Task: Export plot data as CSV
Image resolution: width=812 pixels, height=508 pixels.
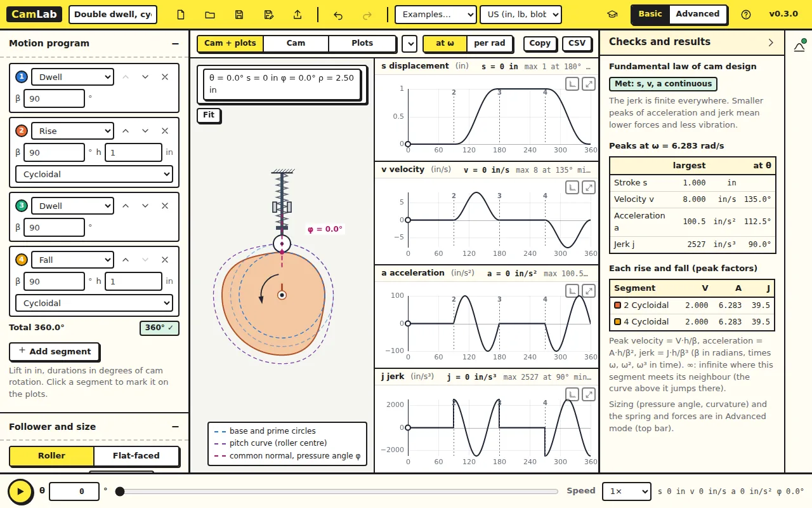Action: pyautogui.click(x=577, y=43)
